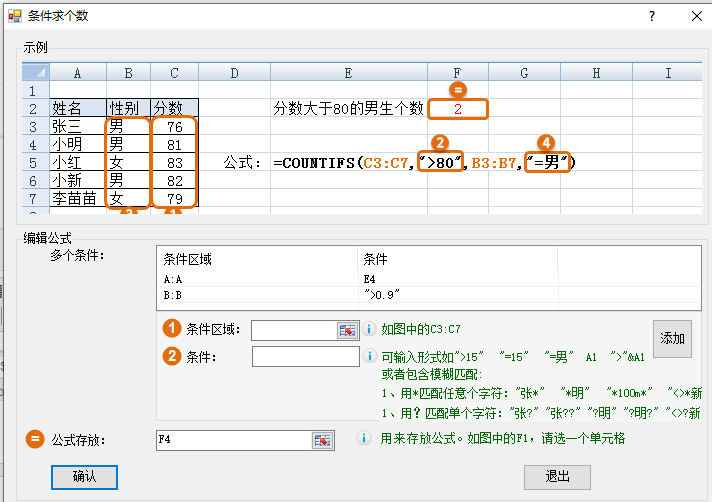Focus the 条件 criteria text field
Viewport: 712px width, 502px height.
tap(304, 357)
